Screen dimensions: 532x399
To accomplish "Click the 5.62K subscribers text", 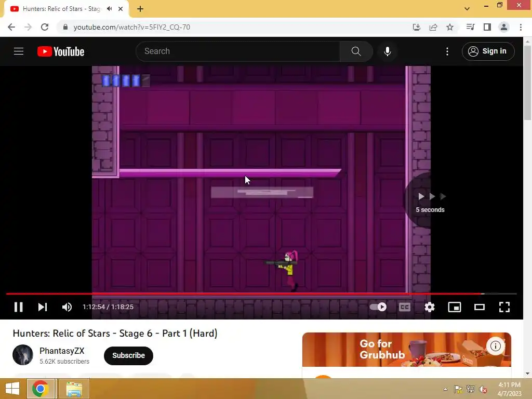I will point(64,362).
